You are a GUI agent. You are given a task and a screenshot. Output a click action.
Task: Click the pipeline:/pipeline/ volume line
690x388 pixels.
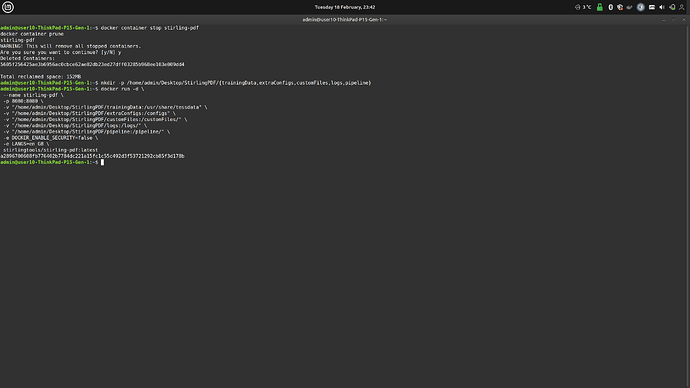point(86,132)
